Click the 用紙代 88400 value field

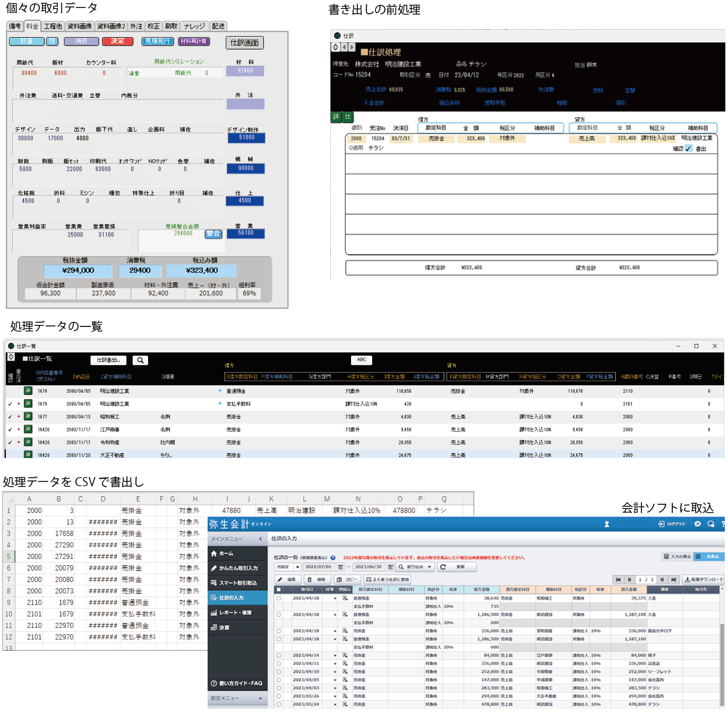click(x=29, y=73)
